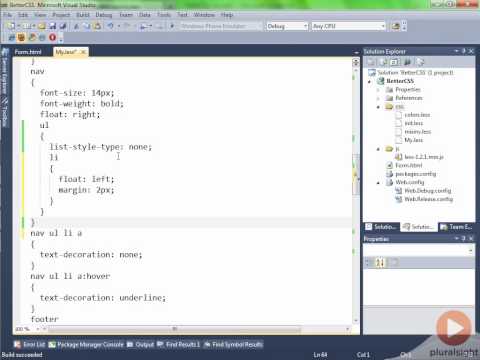This screenshot has height=360, width=480.
Task: Open the Package Manager Console panel
Action: [x=86, y=344]
